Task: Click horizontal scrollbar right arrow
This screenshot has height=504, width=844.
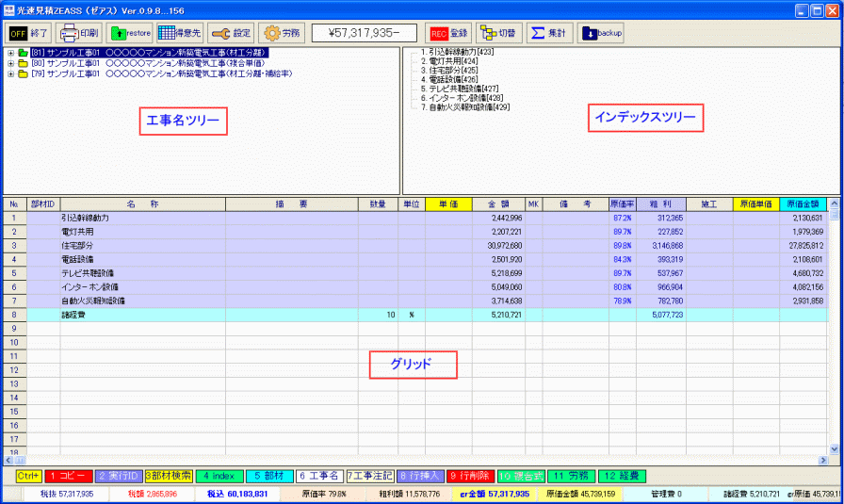Action: coord(823,461)
